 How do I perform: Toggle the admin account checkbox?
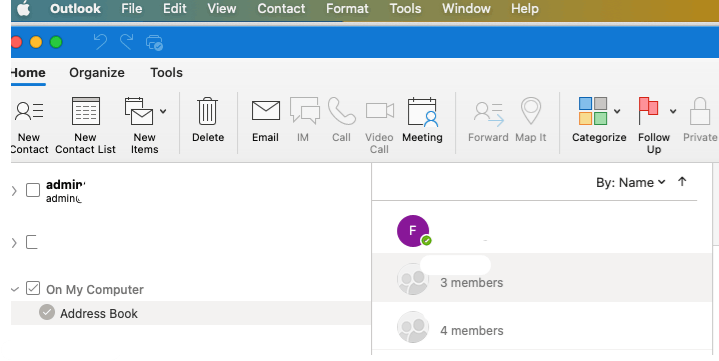point(33,190)
